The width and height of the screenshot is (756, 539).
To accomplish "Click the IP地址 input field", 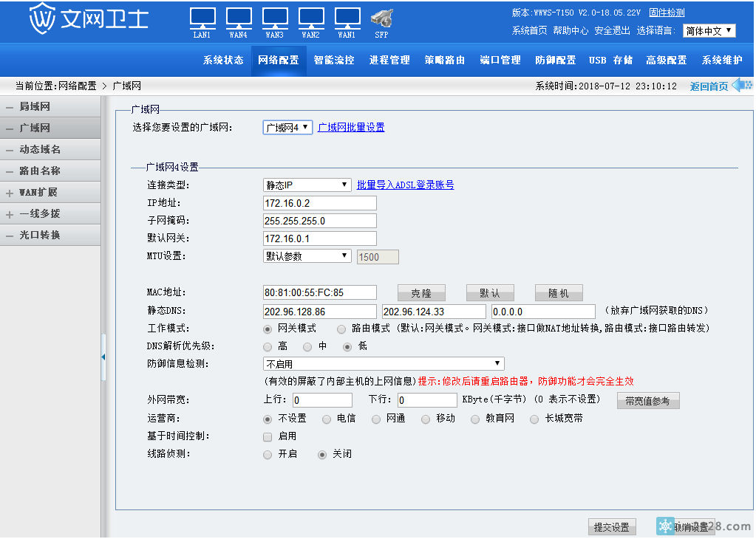I will (x=319, y=203).
